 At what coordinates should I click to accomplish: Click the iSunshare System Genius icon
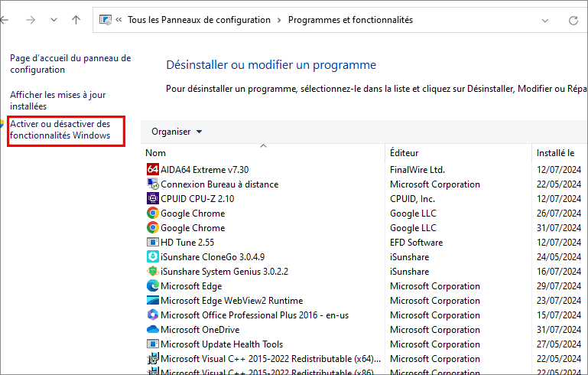pos(153,272)
